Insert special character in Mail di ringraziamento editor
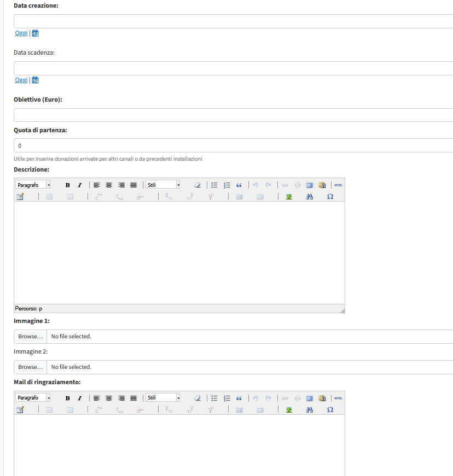Viewport: 453px width, 476px height. [x=330, y=410]
